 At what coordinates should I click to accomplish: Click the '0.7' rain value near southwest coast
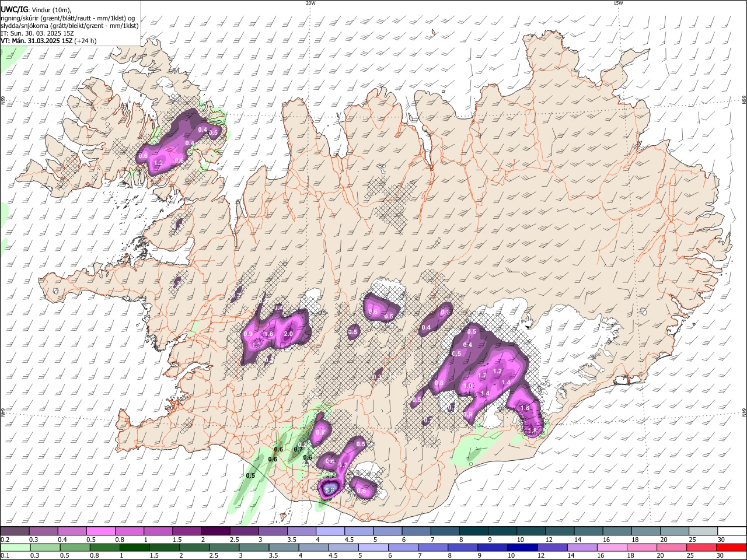[298, 449]
